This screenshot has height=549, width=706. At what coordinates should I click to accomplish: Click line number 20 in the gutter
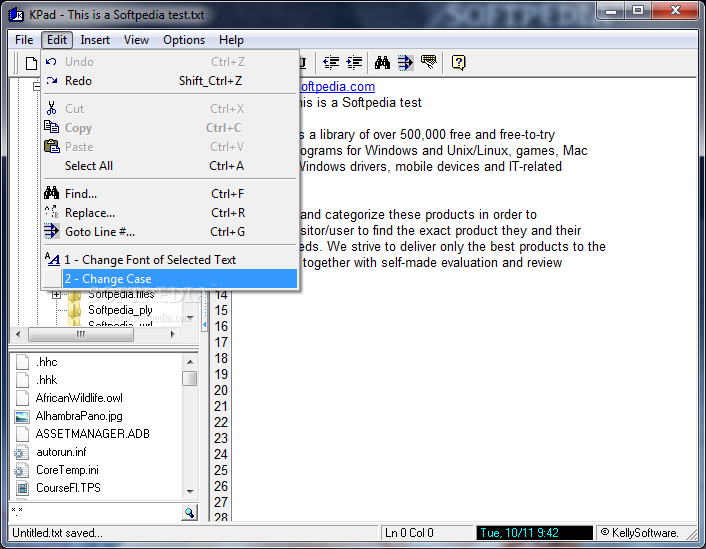pyautogui.click(x=221, y=390)
